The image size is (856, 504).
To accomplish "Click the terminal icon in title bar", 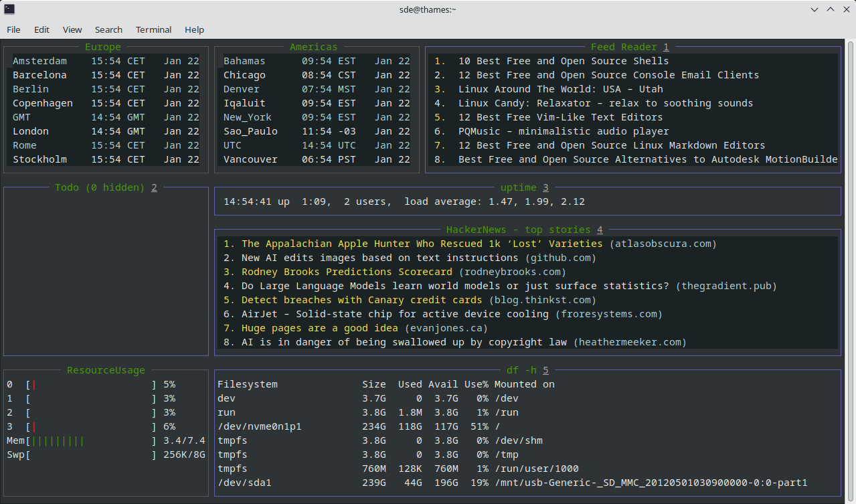I will [x=9, y=9].
